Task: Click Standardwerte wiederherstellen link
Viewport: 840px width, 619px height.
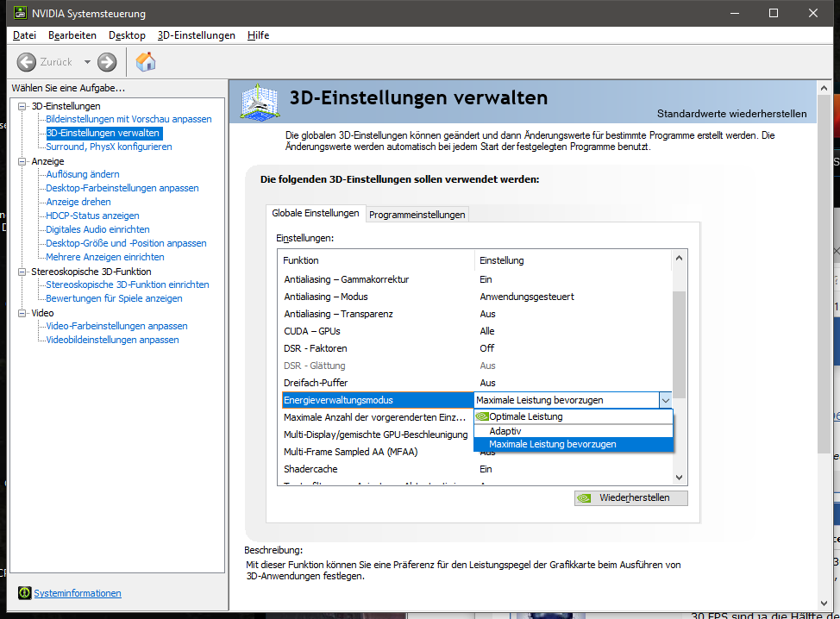Action: [732, 114]
